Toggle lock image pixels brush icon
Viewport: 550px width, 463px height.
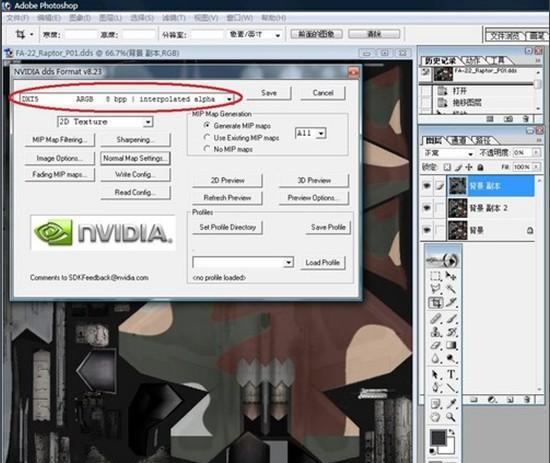click(x=458, y=167)
